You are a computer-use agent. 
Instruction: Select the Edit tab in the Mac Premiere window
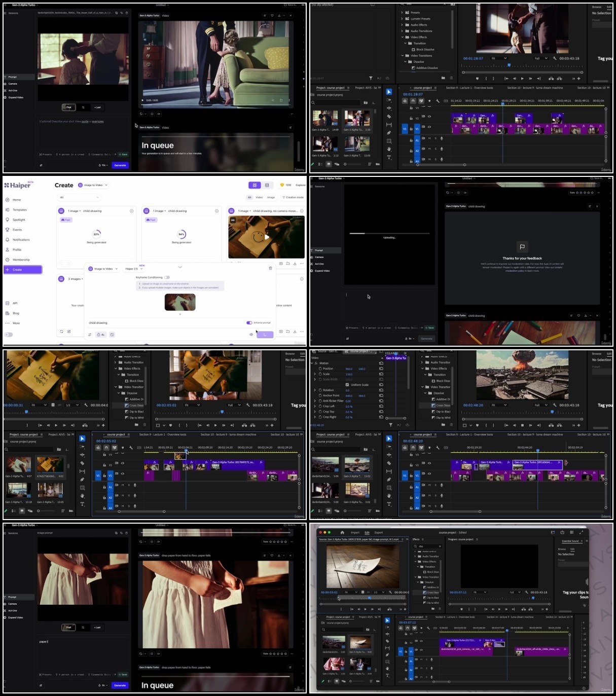point(367,532)
